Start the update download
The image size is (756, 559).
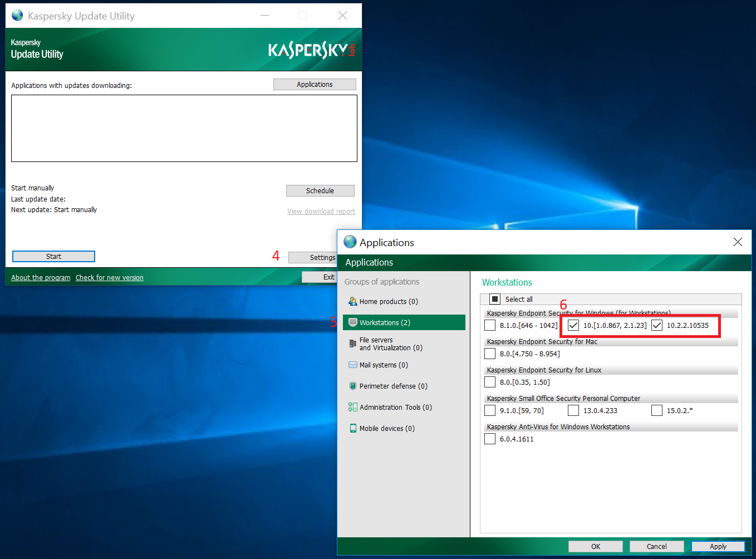[x=53, y=256]
